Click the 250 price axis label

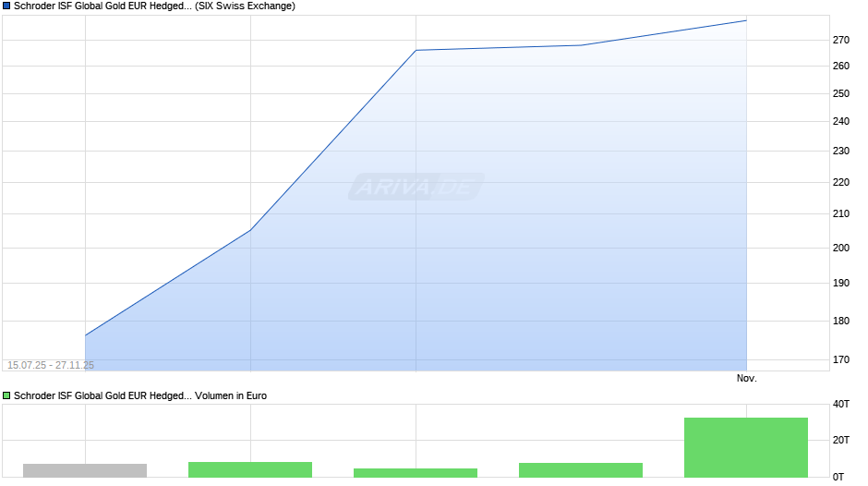click(841, 93)
